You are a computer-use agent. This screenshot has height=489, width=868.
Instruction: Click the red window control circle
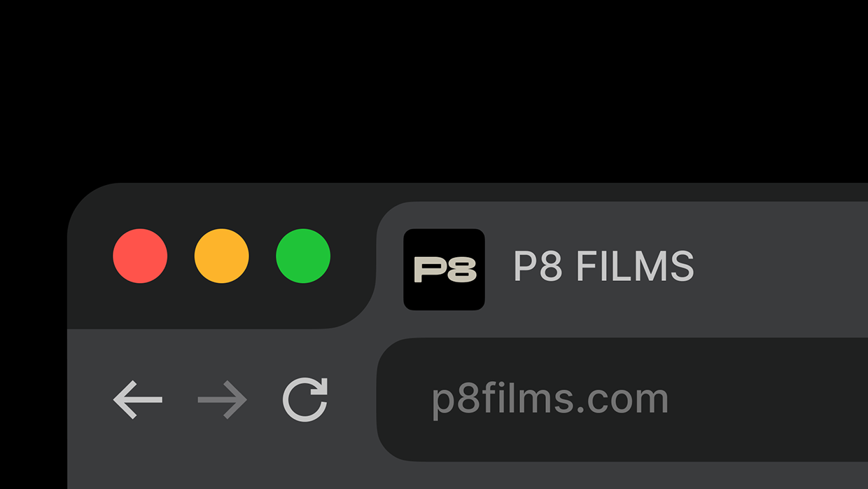tap(140, 256)
